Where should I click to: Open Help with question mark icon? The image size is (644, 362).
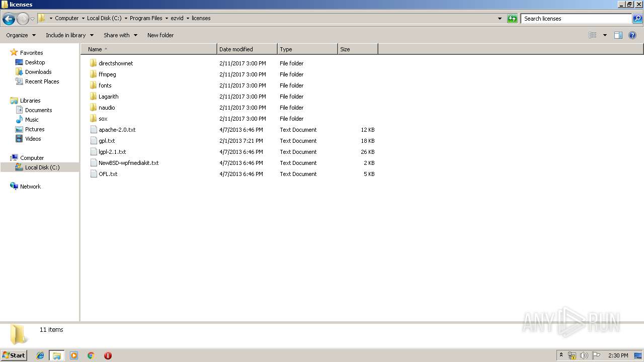(x=632, y=35)
